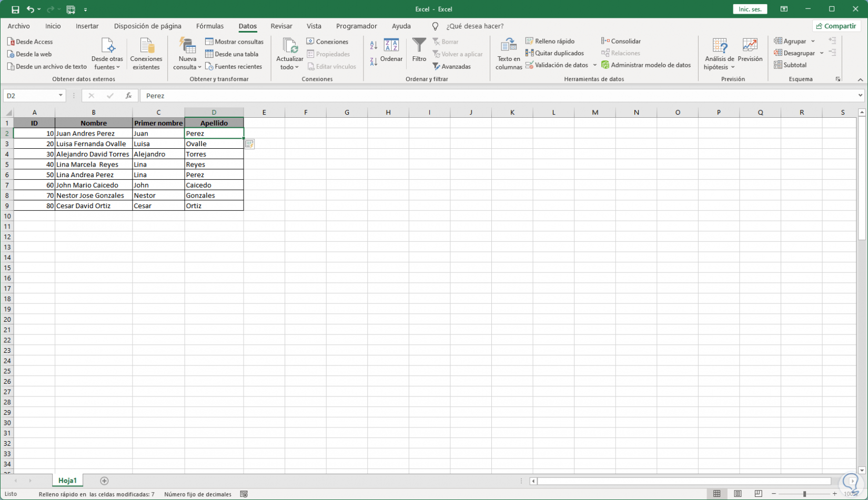Expand Nueva consulta dropdown
Viewport: 868px width, 500px height.
point(187,54)
